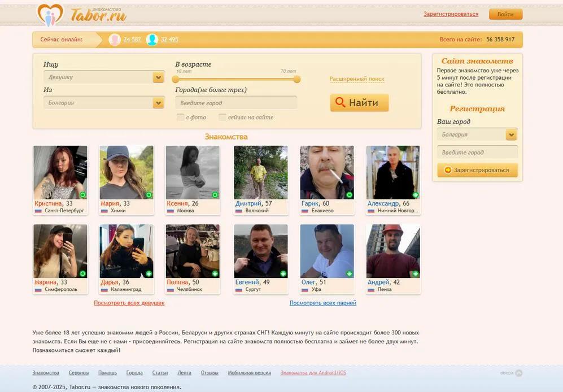563x392 pixels.
Task: Click the mobile status icon on Дарья's photo
Action: point(149,273)
